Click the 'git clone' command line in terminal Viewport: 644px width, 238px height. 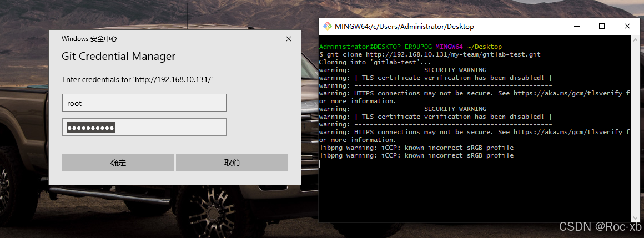pyautogui.click(x=430, y=54)
